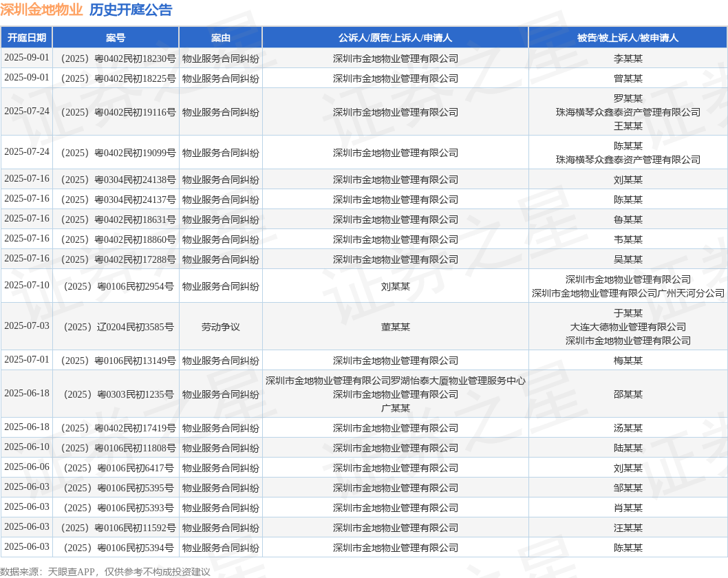This screenshot has width=728, height=578.
Task: Click the 开庭日期 column header
Action: [x=27, y=38]
